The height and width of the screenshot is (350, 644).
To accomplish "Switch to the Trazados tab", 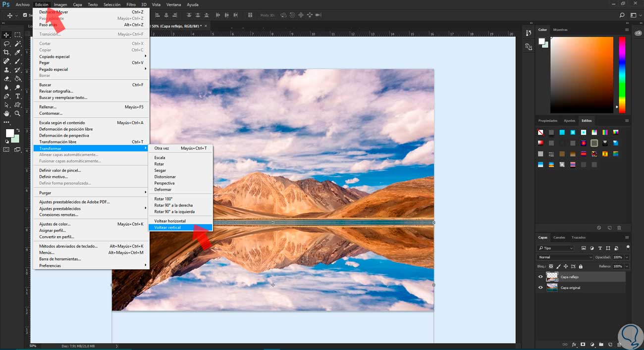I will (578, 238).
